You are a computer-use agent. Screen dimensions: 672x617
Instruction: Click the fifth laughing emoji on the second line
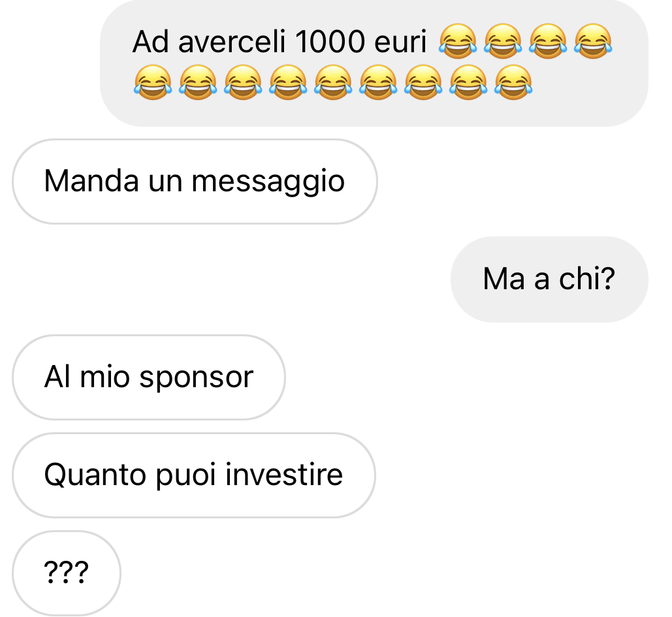tap(333, 82)
